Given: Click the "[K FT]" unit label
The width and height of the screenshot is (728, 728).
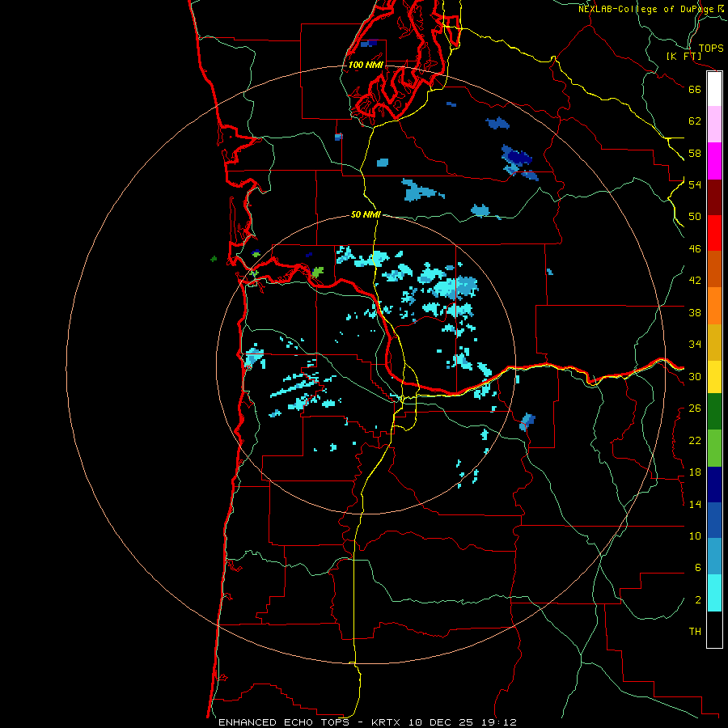Looking at the screenshot, I should tap(684, 56).
